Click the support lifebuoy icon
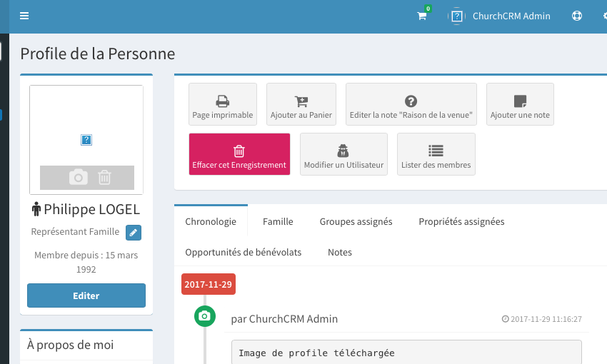The image size is (607, 364). point(577,16)
